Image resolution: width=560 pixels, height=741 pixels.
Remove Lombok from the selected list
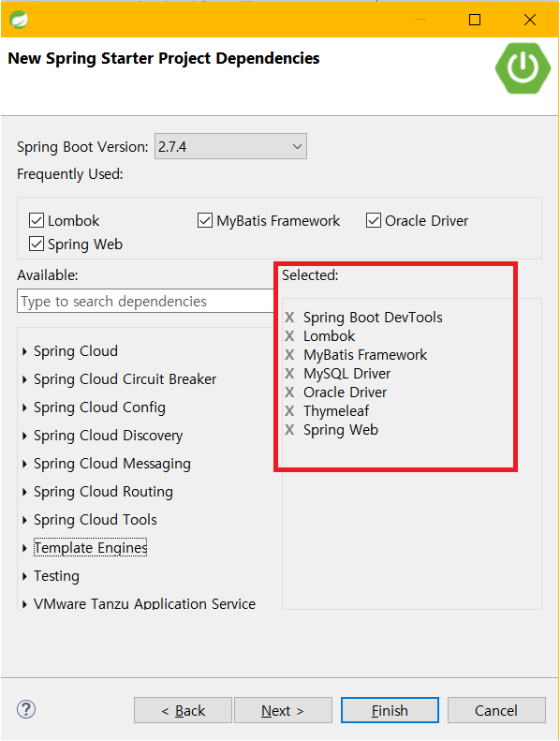[289, 336]
